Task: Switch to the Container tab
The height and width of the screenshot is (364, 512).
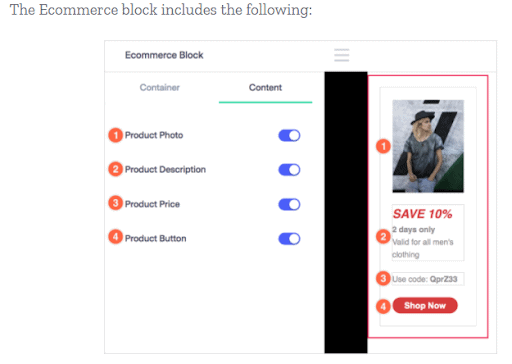Action: point(159,88)
